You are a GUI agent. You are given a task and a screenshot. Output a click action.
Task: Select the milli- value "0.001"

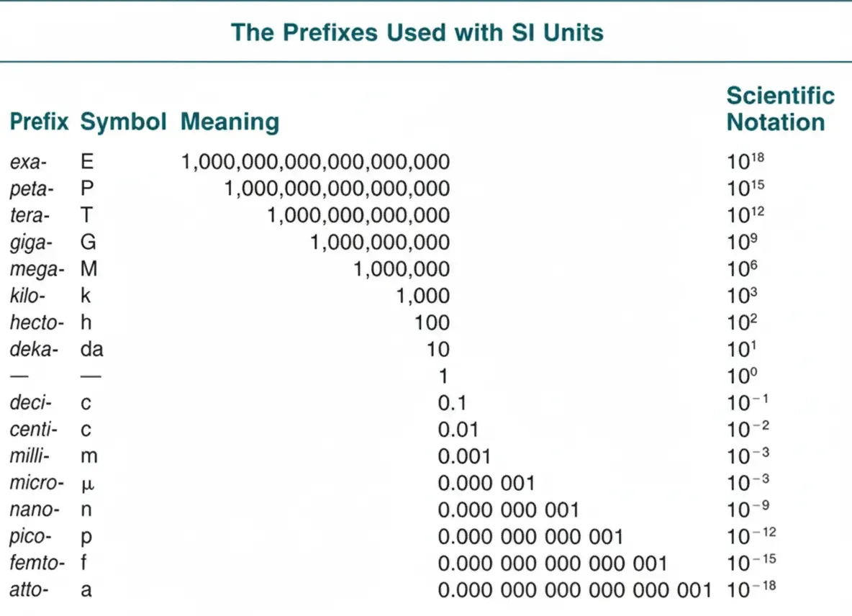pos(465,456)
